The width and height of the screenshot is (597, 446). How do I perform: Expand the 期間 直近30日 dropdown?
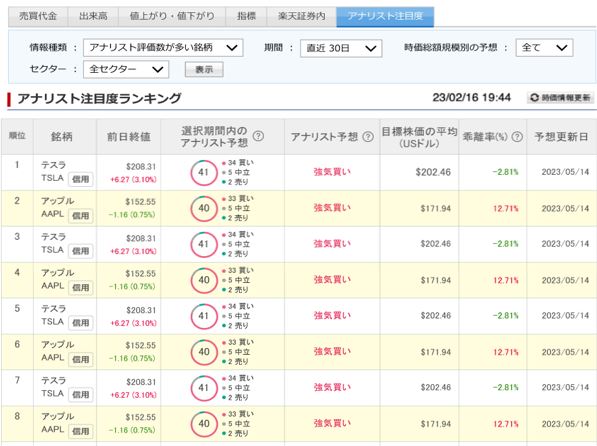341,48
